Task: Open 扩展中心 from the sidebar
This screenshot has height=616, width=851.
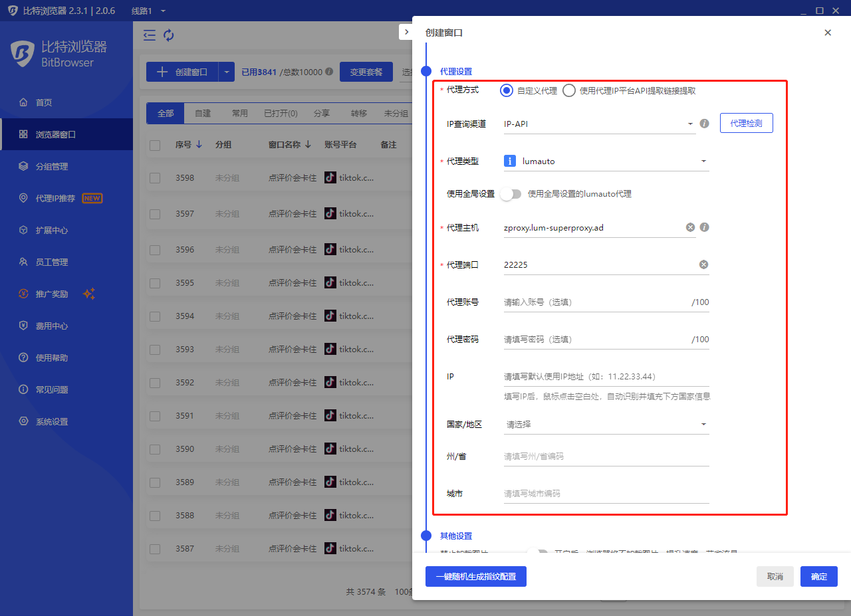Action: pos(52,230)
